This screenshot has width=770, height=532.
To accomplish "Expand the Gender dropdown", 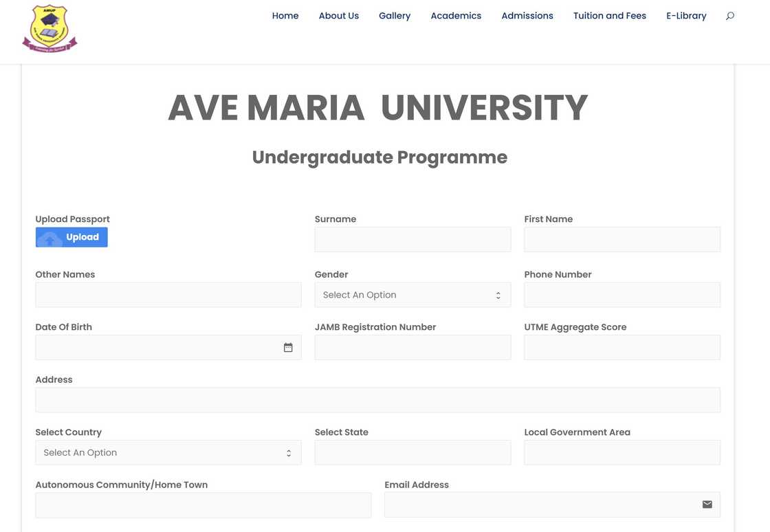I will (x=412, y=295).
